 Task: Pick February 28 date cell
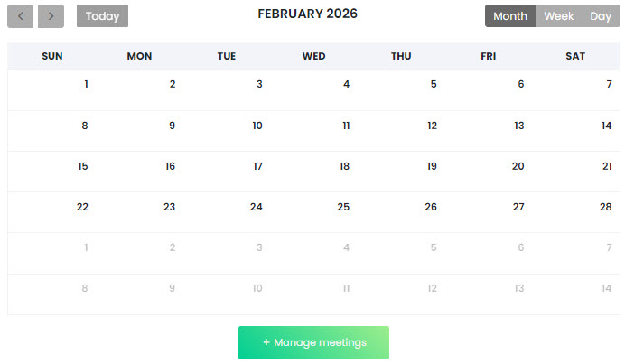click(x=606, y=207)
